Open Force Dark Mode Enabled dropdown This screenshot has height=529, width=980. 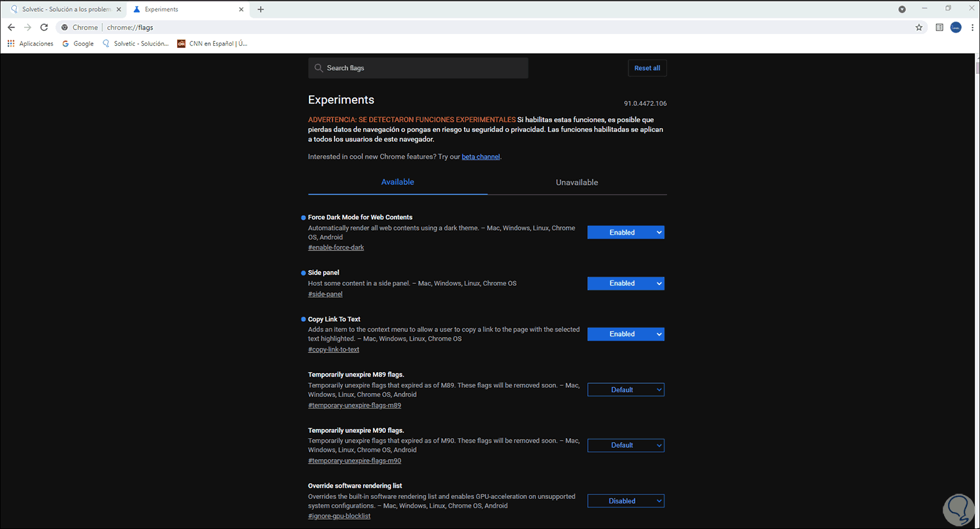[x=625, y=232]
